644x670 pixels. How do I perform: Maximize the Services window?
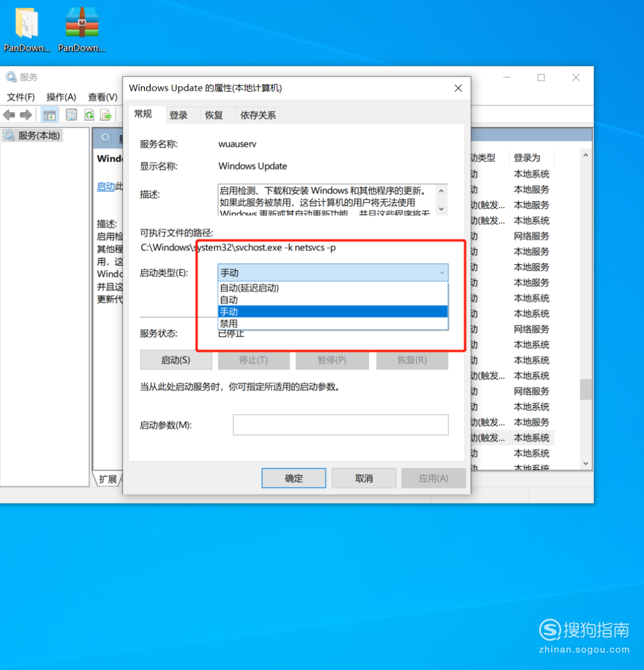pos(541,78)
